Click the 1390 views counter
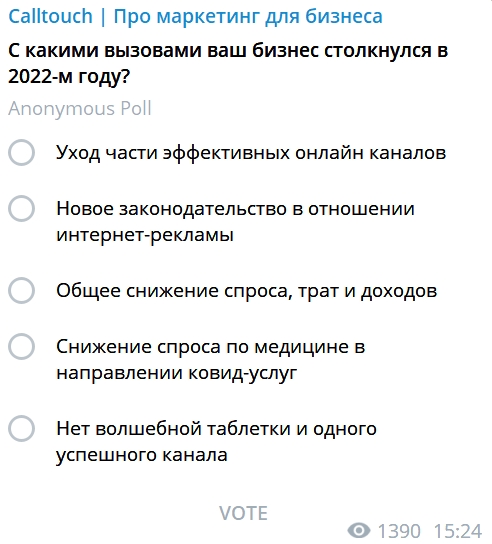Viewport: 492px width, 544px height. click(399, 531)
